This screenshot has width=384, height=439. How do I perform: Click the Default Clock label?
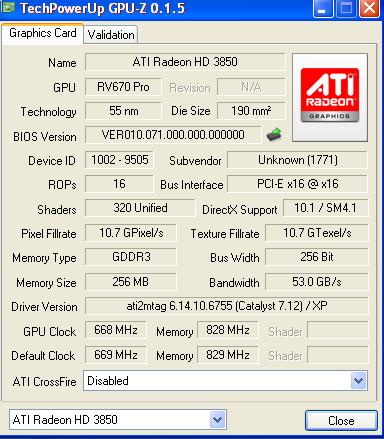(43, 356)
